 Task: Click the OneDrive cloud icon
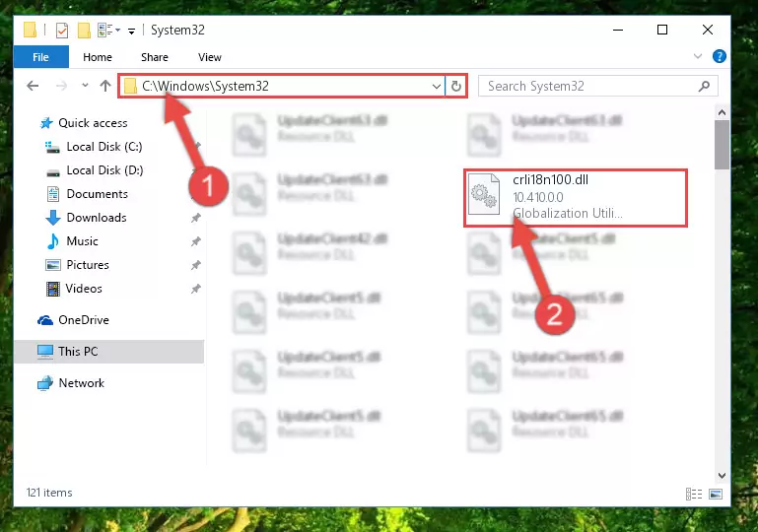pos(45,320)
